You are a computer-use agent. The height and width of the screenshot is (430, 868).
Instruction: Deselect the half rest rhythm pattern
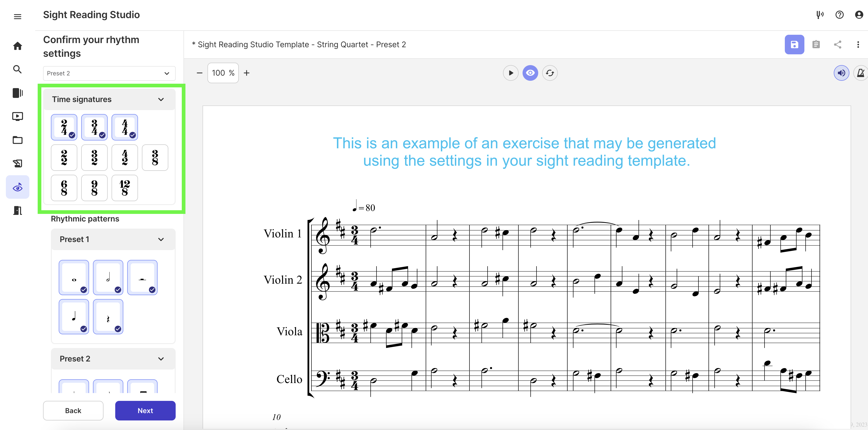142,277
